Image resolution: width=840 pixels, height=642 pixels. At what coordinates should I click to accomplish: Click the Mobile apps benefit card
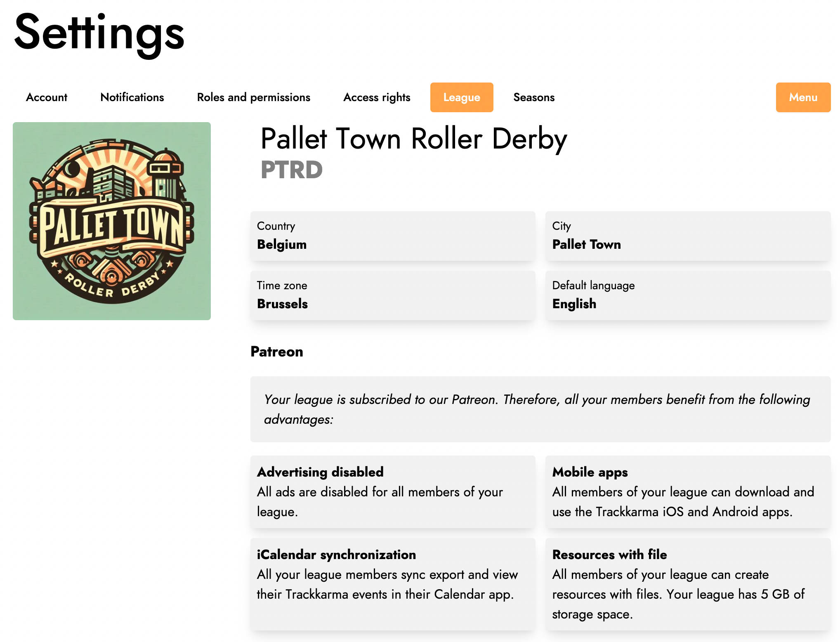click(688, 492)
